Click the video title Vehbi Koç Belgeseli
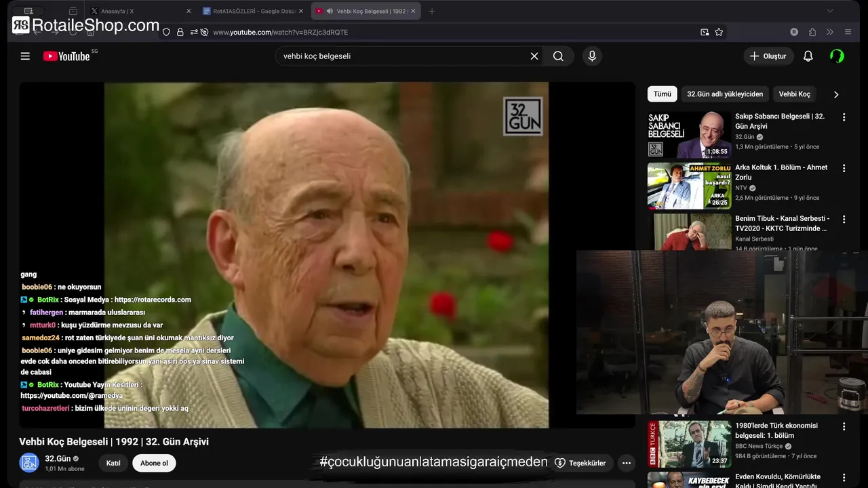868x488 pixels. [114, 441]
